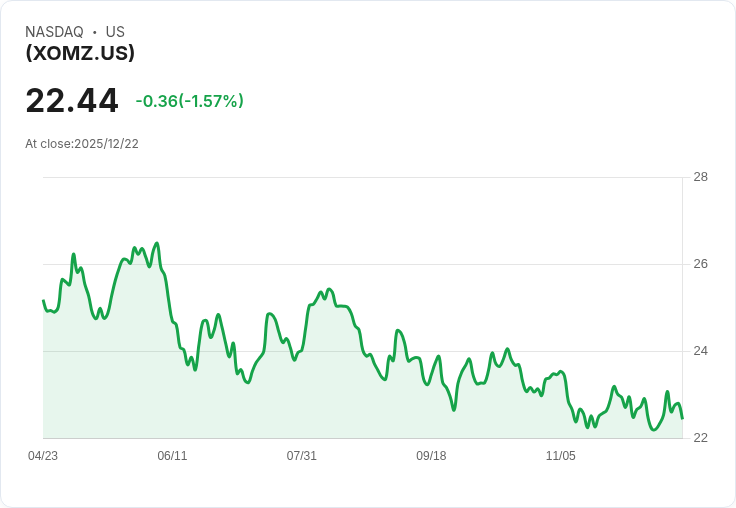Image resolution: width=736 pixels, height=508 pixels.
Task: Click the 28 y-axis label
Action: (x=700, y=177)
